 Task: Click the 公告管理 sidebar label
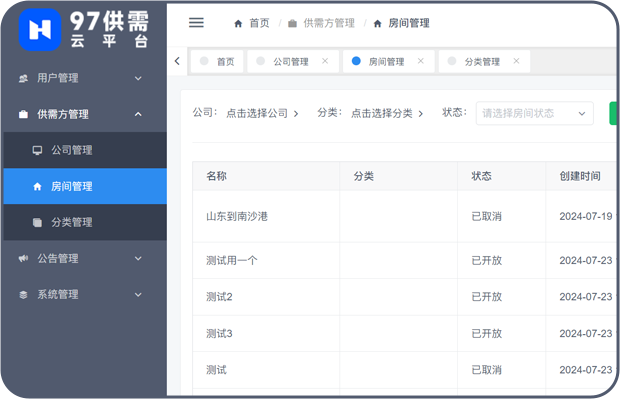click(x=58, y=259)
